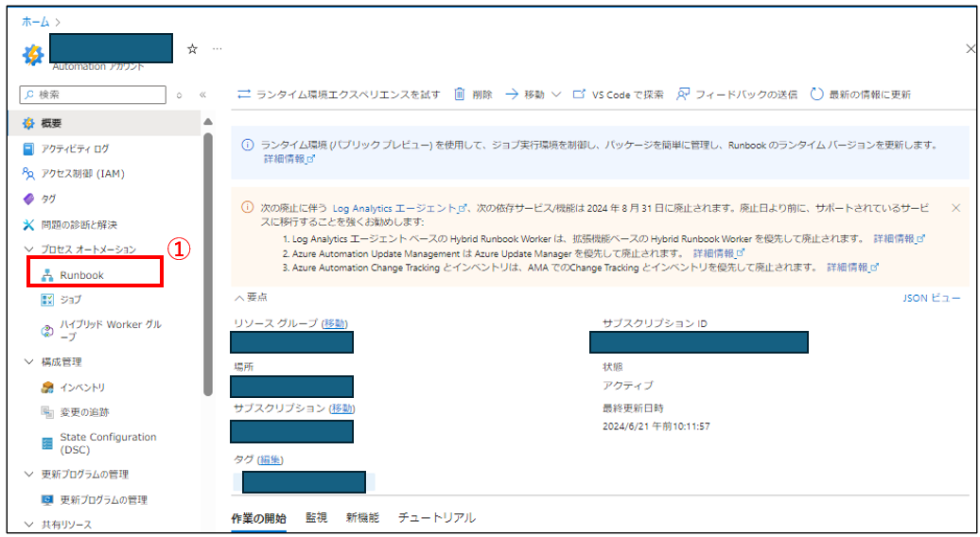Click 移動 link next to サブスクリプション
980x537 pixels.
(x=341, y=408)
